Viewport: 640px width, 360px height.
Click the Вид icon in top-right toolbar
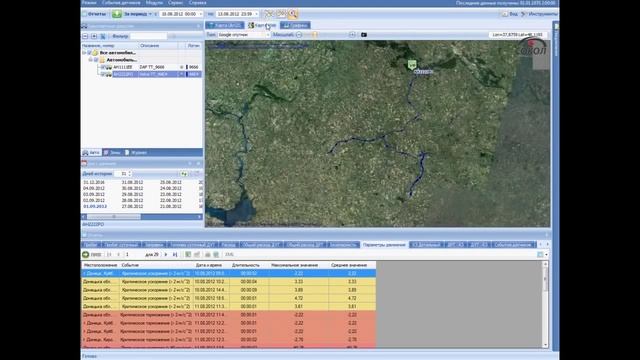[x=505, y=14]
